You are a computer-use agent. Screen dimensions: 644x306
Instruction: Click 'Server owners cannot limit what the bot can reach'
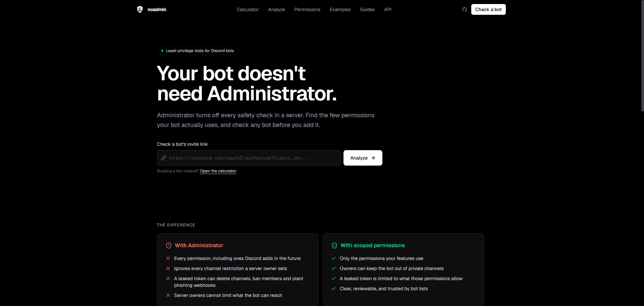(228, 295)
